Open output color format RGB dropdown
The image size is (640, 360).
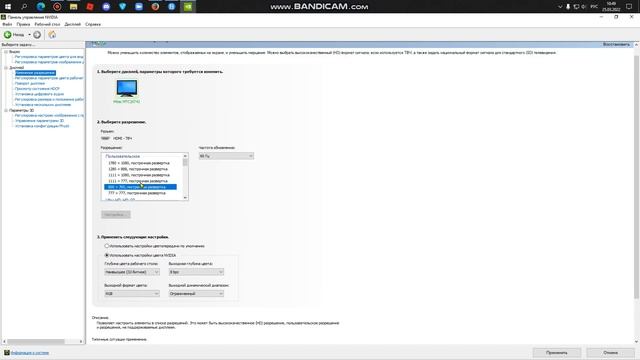tap(132, 293)
